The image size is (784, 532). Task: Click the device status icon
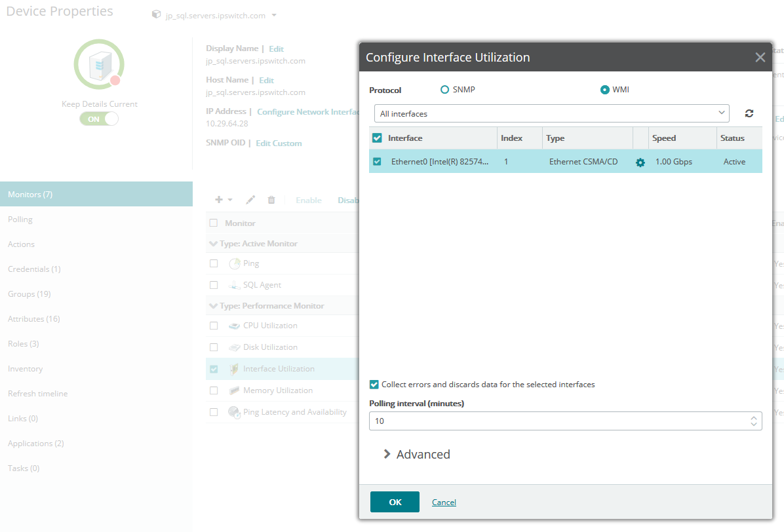pos(99,64)
